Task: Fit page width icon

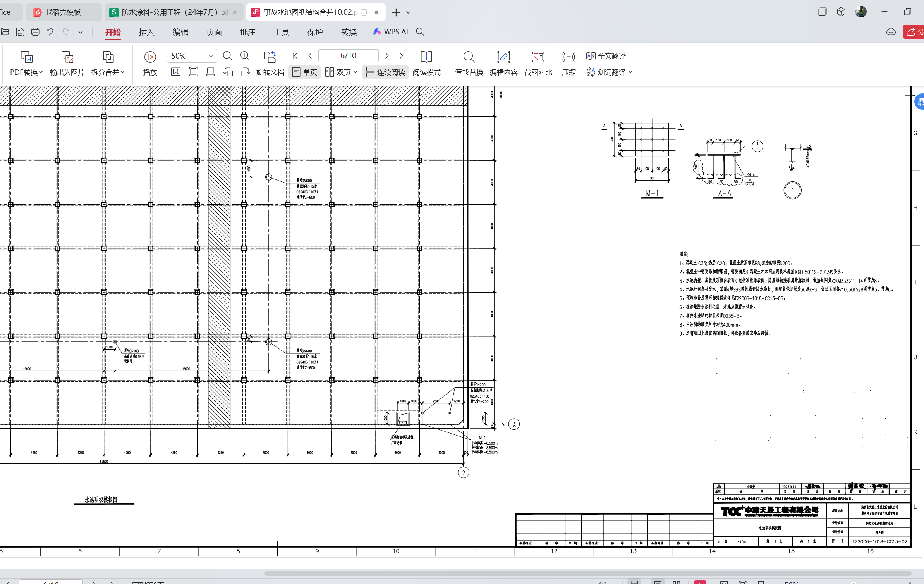Action: click(211, 72)
